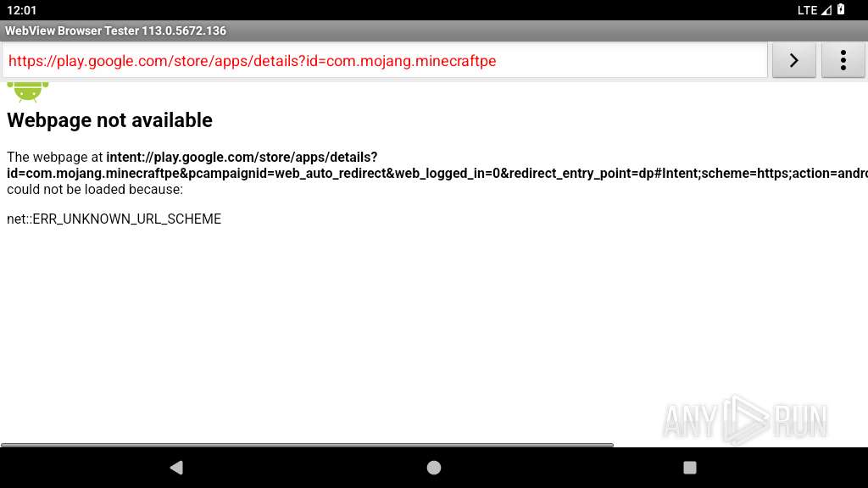Load the URL with the arrow button

tap(793, 60)
